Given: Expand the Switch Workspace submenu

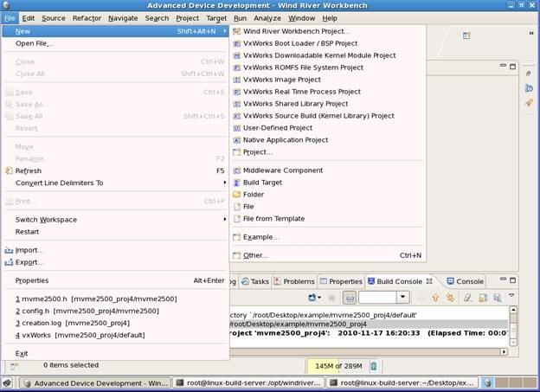Looking at the screenshot, I should [x=115, y=220].
